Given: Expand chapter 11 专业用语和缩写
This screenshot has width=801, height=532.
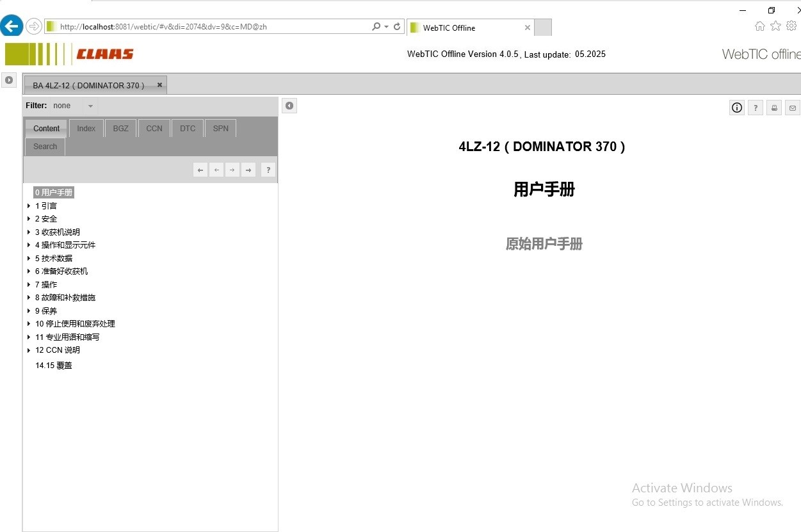Looking at the screenshot, I should point(29,337).
